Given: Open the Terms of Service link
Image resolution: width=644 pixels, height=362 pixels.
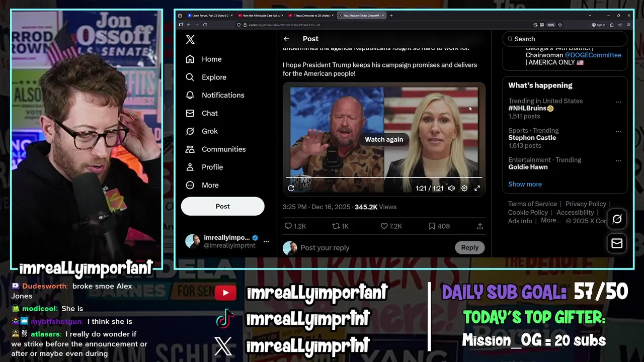Looking at the screenshot, I should click(532, 204).
